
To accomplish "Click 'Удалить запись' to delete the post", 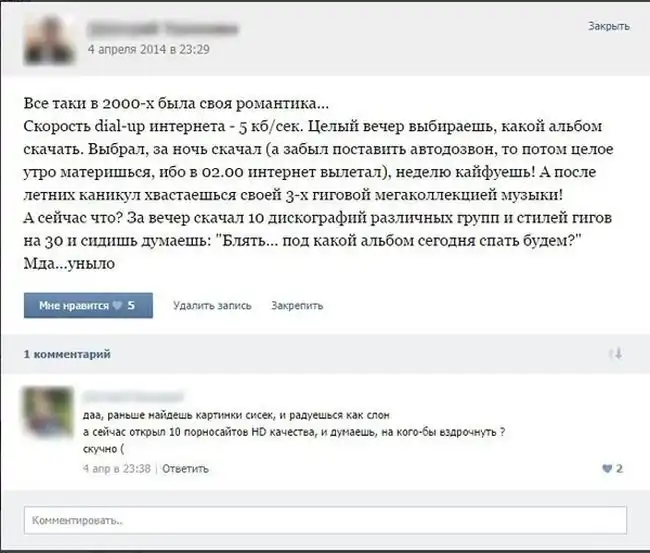I will point(212,306).
